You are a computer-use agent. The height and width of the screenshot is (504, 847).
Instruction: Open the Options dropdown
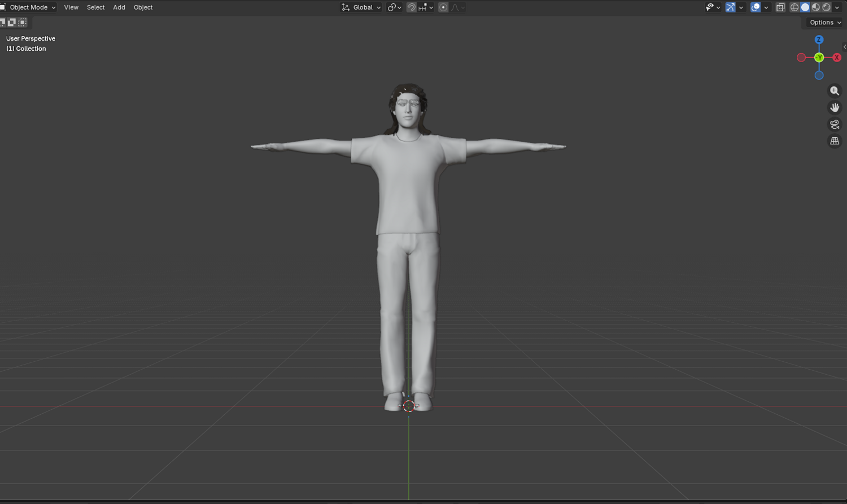(825, 23)
